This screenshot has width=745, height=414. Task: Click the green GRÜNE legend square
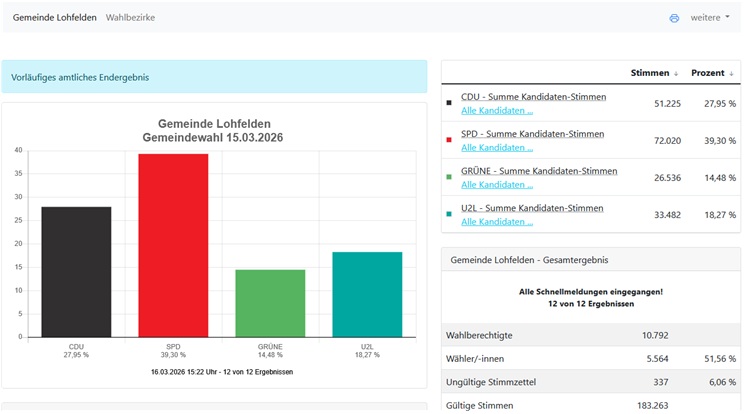(x=450, y=177)
